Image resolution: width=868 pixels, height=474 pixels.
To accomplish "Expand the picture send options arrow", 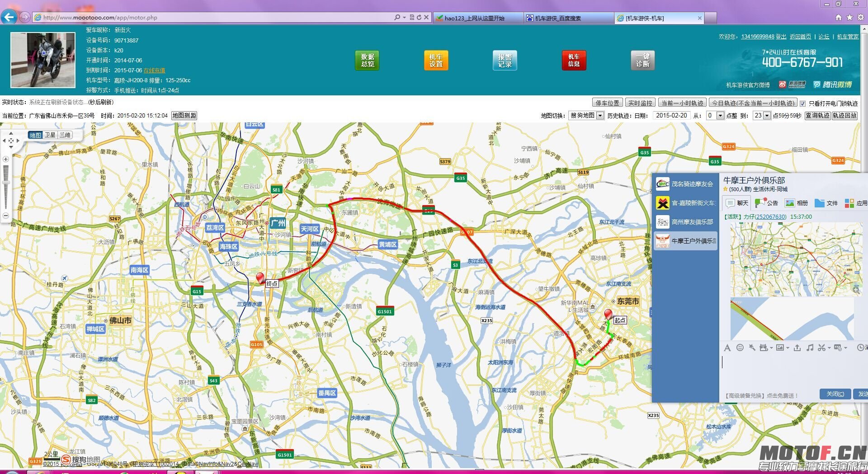I will coord(788,348).
